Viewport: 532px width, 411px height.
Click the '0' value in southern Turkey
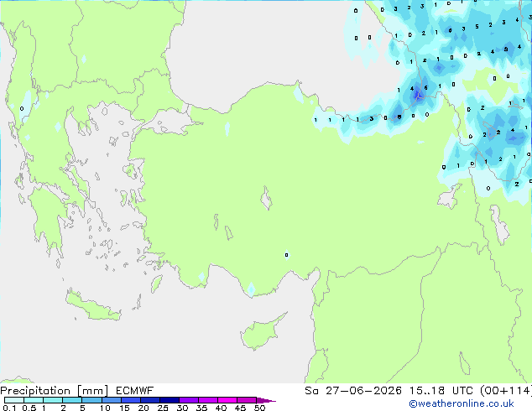[x=287, y=255]
